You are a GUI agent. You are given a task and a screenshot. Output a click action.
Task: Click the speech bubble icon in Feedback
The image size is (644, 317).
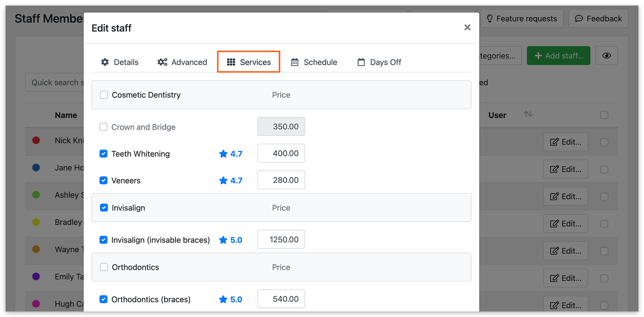(579, 19)
